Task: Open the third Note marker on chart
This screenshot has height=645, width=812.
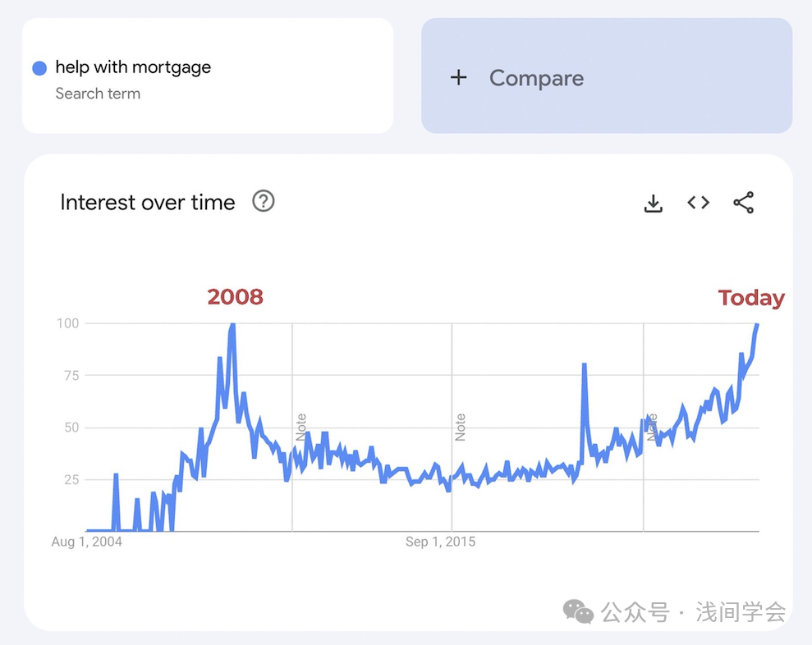Action: [652, 427]
